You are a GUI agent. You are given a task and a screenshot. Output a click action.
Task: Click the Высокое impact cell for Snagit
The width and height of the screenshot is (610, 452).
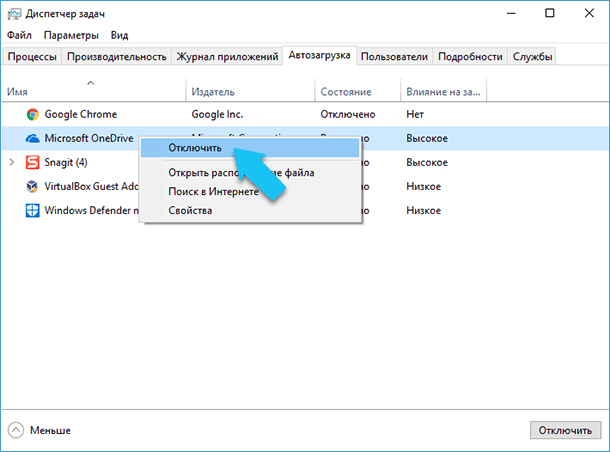[x=427, y=163]
